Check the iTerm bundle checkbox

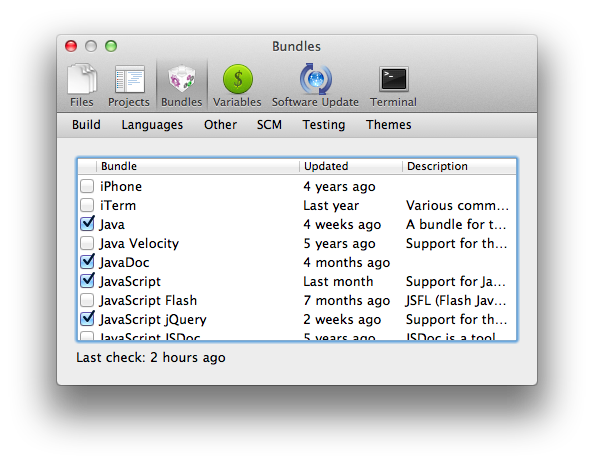[x=87, y=205]
